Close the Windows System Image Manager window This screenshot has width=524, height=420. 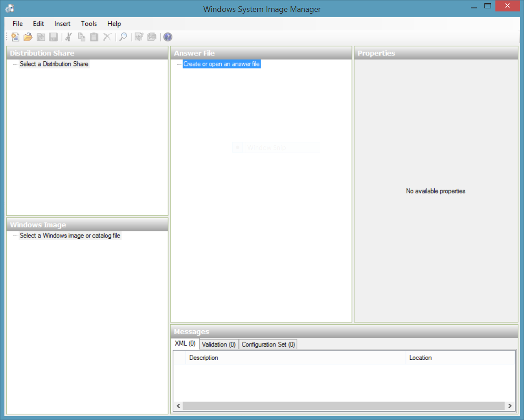507,6
